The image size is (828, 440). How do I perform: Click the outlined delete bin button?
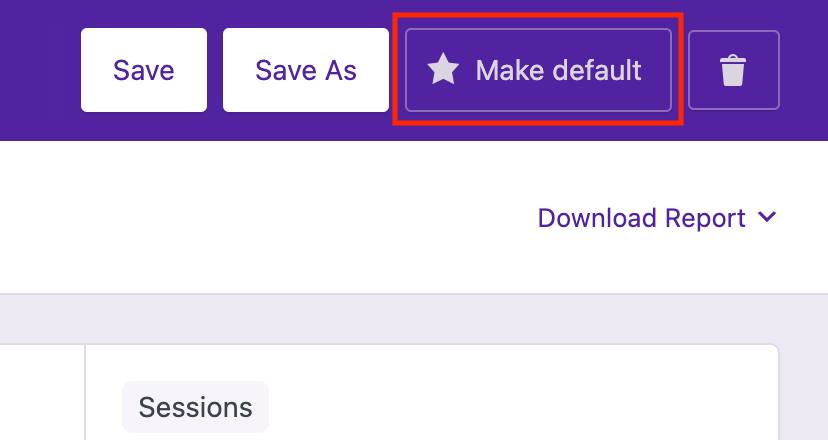click(733, 70)
